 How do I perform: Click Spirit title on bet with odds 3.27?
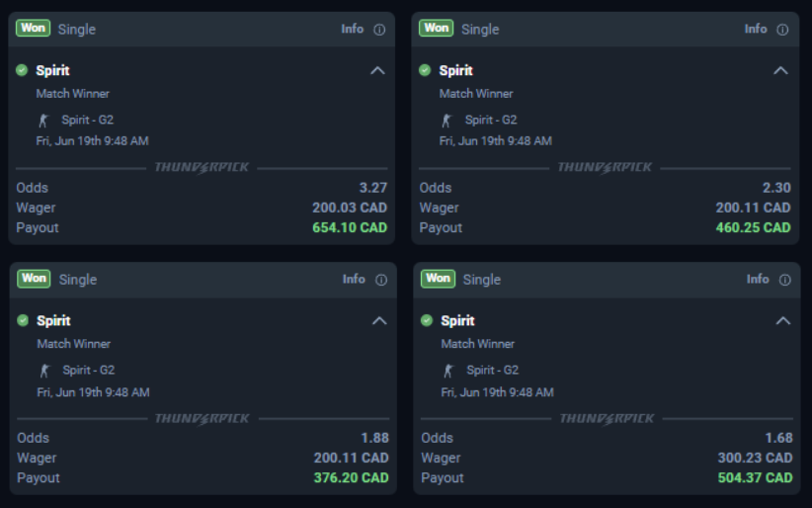pyautogui.click(x=52, y=70)
